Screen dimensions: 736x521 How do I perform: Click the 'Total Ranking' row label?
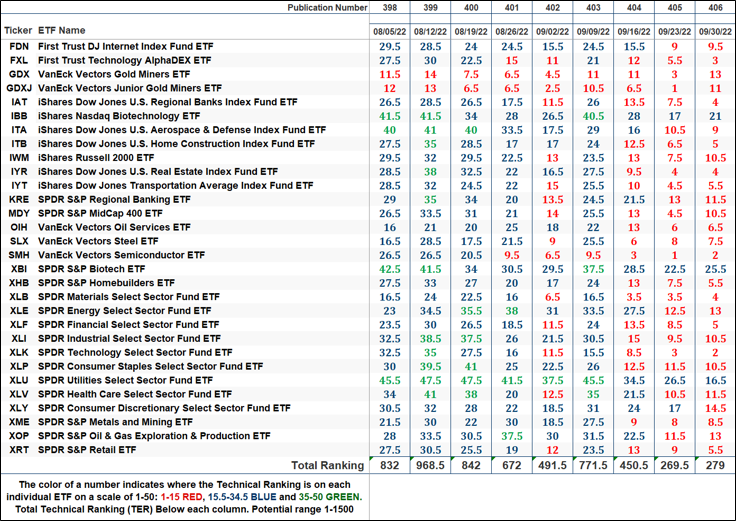pyautogui.click(x=327, y=466)
